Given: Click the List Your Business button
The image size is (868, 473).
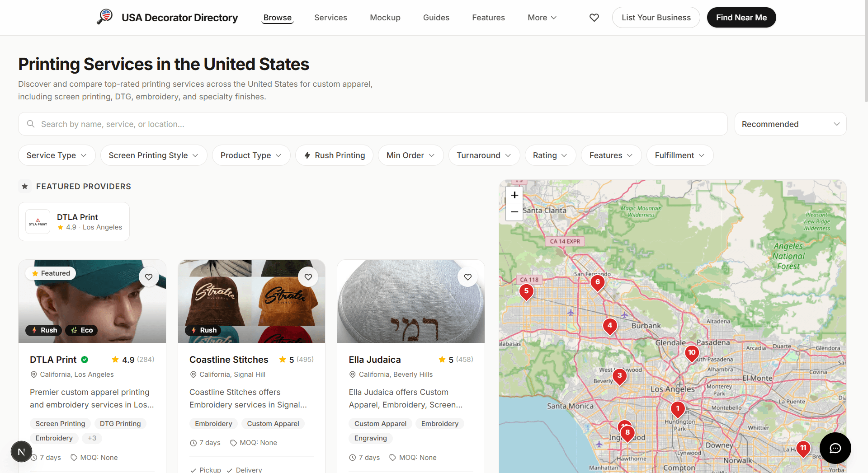Looking at the screenshot, I should click(656, 18).
